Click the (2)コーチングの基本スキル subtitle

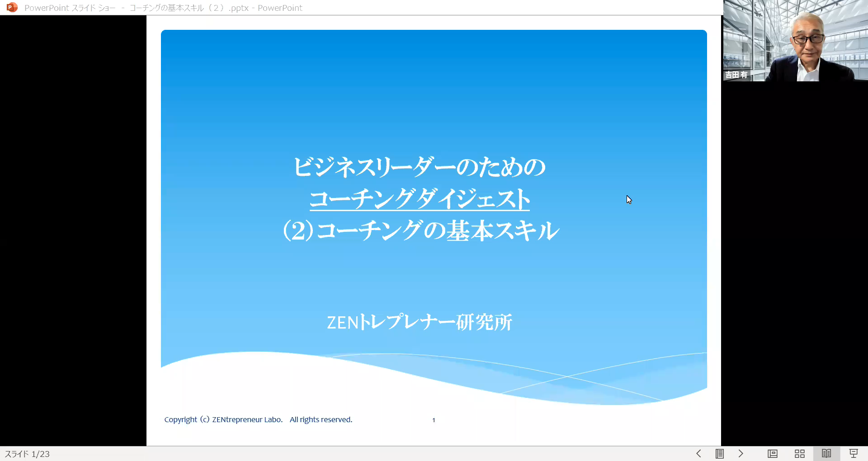click(x=420, y=230)
